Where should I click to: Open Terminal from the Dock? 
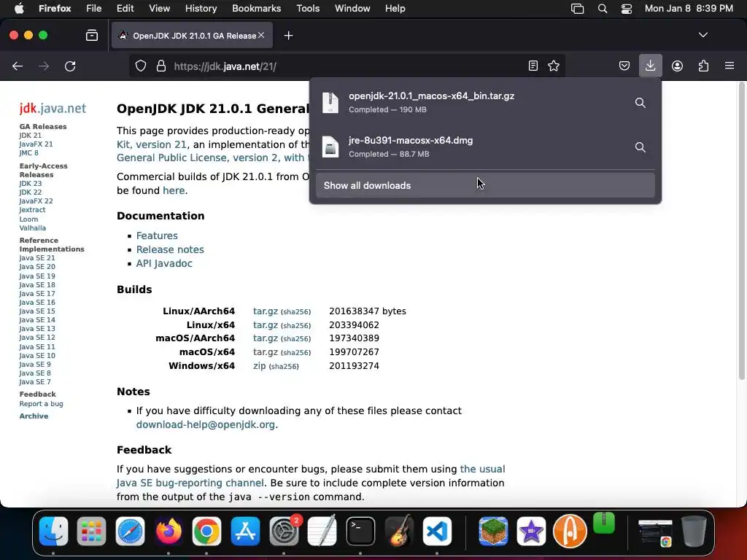360,531
